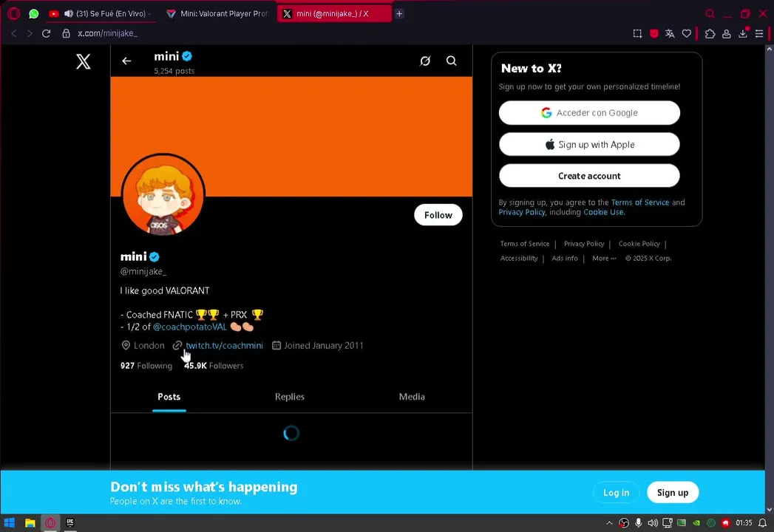Open the Grok summary icon
Viewport: 774px width, 532px height.
click(425, 61)
